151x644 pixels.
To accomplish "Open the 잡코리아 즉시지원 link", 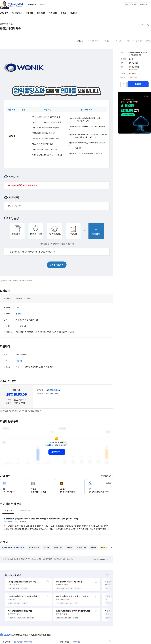I will [x=53, y=389].
